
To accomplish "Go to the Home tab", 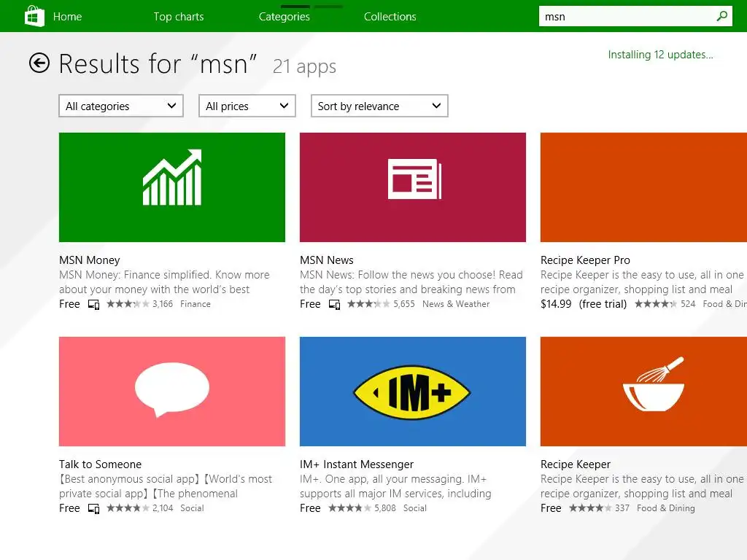I will (67, 17).
